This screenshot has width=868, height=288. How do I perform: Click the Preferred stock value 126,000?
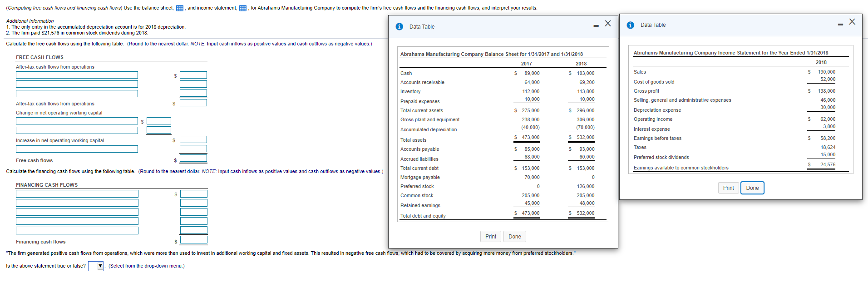coord(586,186)
